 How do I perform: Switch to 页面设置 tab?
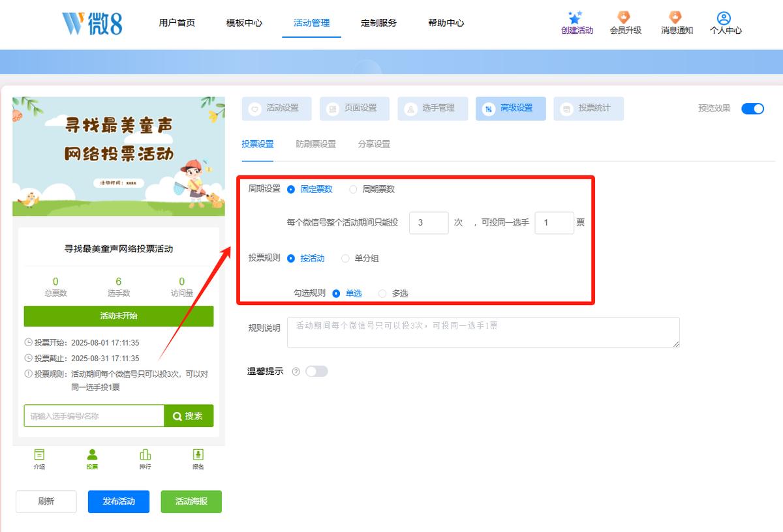click(x=354, y=109)
